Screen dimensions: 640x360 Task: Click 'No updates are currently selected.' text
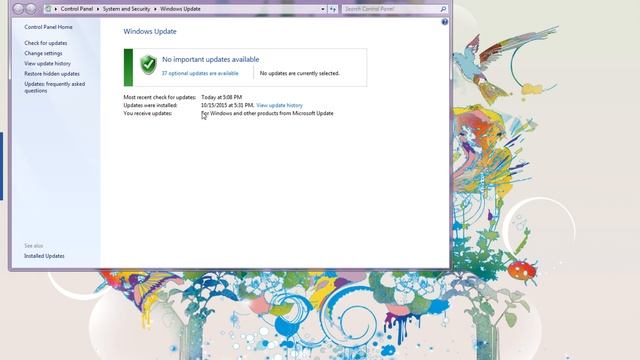[x=300, y=73]
